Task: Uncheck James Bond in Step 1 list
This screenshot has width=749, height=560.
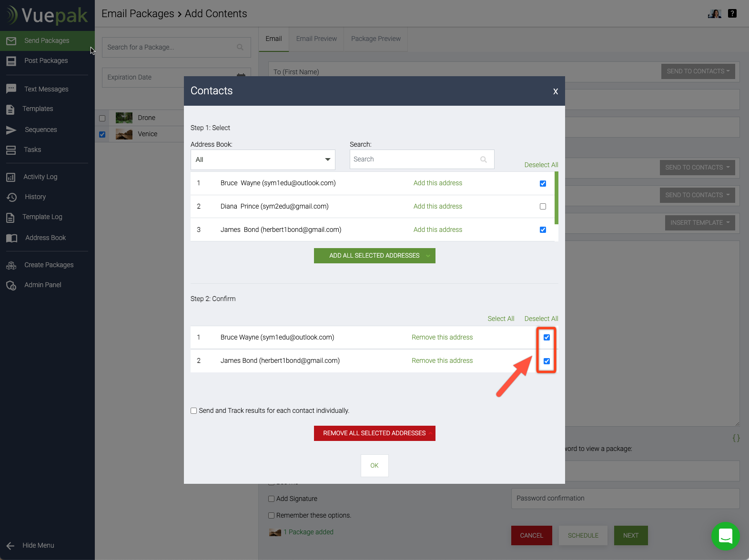Action: pos(543,230)
